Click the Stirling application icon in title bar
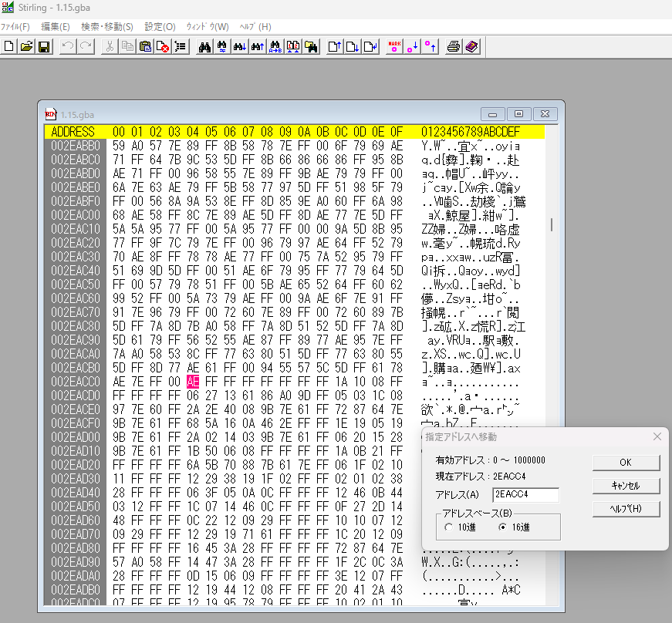672x623 pixels. [7, 7]
